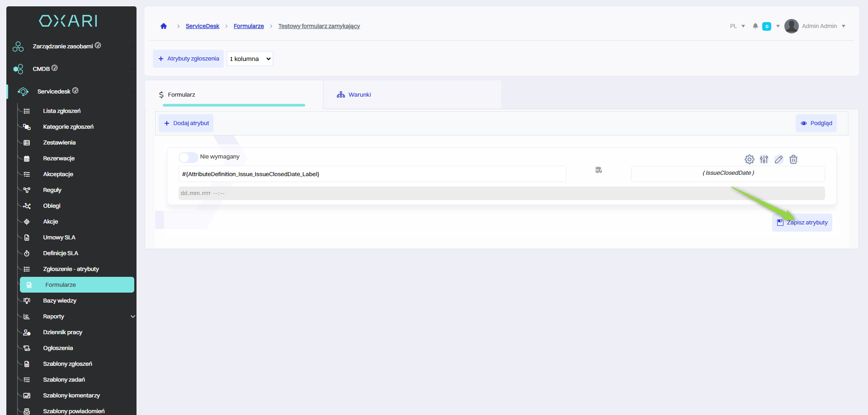The height and width of the screenshot is (415, 868).
Task: Click the 'Dodaj atrybut' button
Action: (x=186, y=123)
